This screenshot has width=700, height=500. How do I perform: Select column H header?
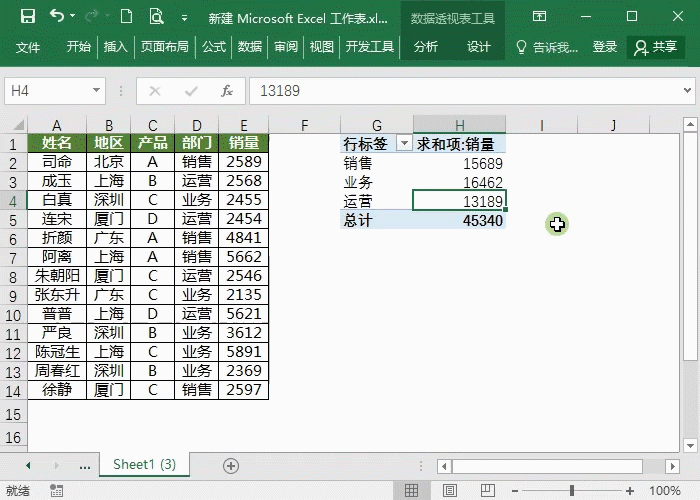point(459,125)
